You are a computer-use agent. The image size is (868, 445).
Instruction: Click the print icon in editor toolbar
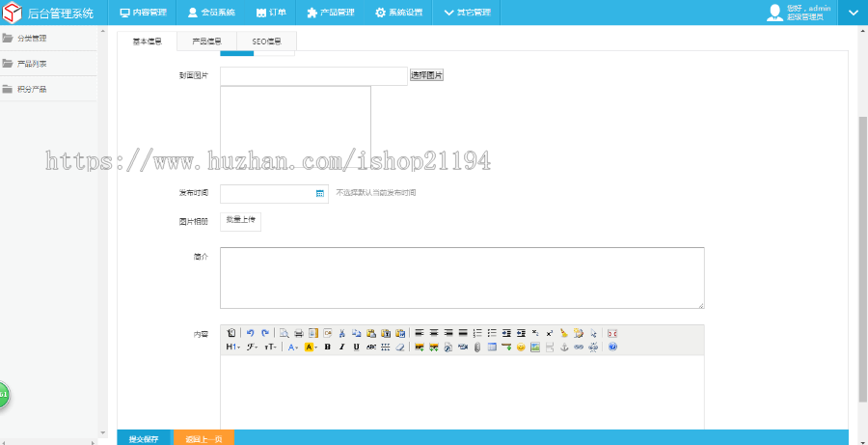(298, 333)
